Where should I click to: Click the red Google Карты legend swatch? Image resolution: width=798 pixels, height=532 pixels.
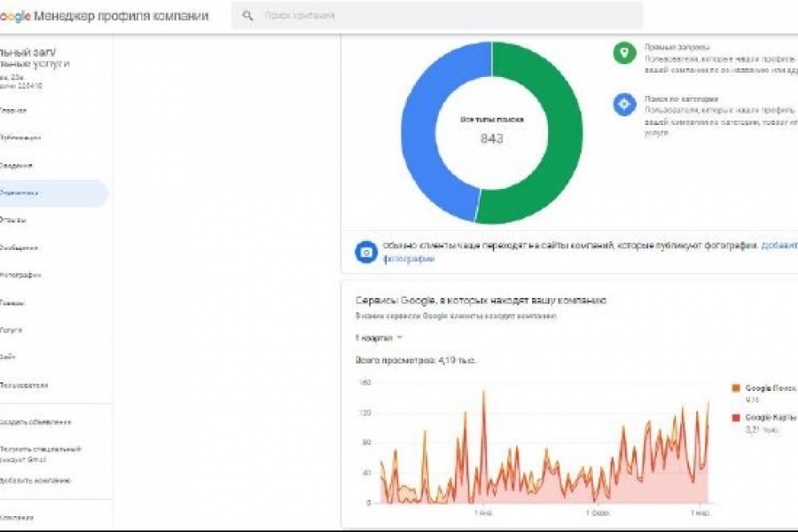click(x=735, y=418)
